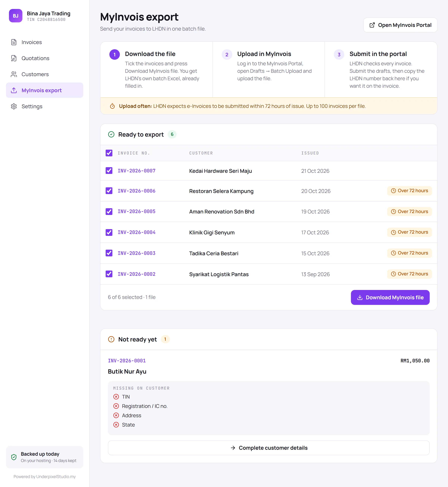
Task: Click the amount RM1,050.00
Action: (x=415, y=360)
